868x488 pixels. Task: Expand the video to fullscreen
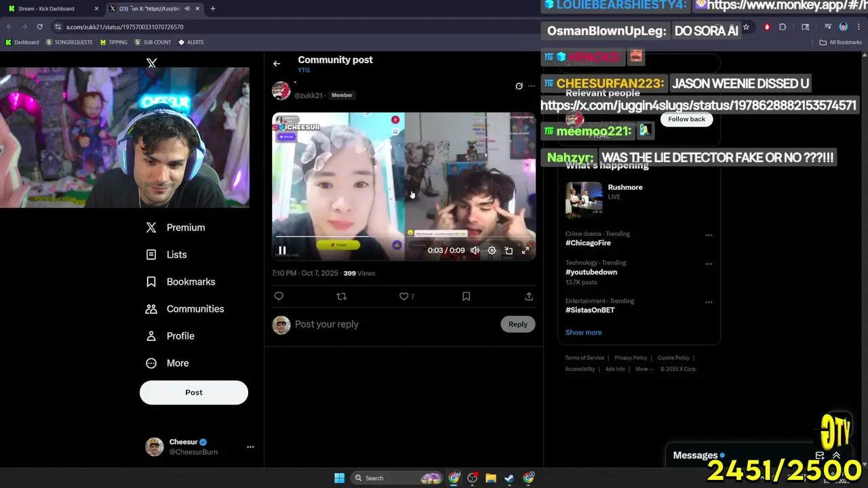point(526,250)
